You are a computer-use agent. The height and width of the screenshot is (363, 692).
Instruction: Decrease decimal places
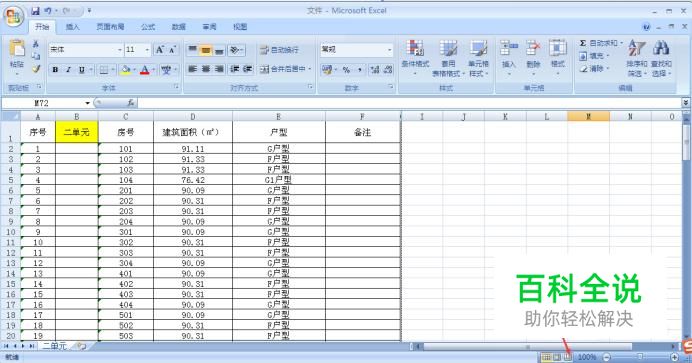click(388, 69)
